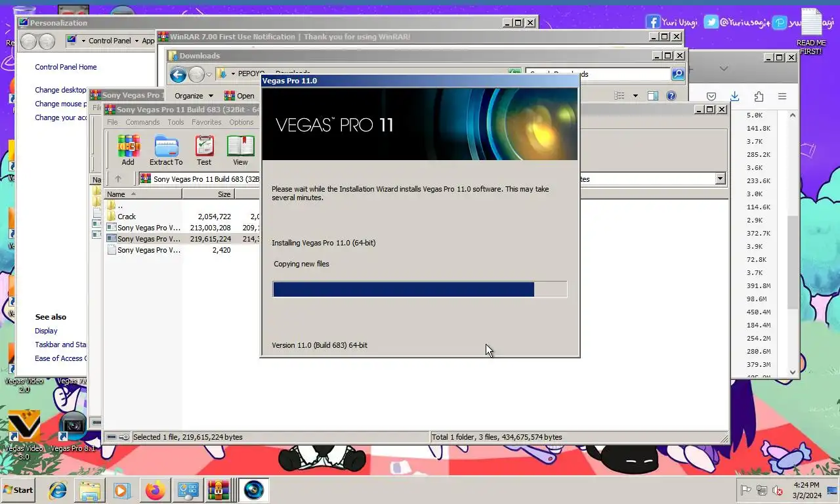Go up one folder in WinRAR
The height and width of the screenshot is (504, 840).
(x=118, y=178)
